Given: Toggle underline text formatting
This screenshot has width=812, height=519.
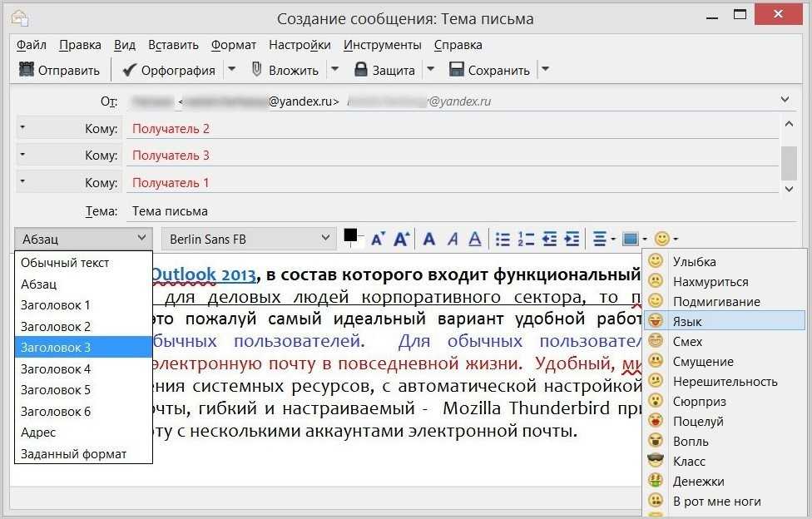Looking at the screenshot, I should pyautogui.click(x=474, y=240).
